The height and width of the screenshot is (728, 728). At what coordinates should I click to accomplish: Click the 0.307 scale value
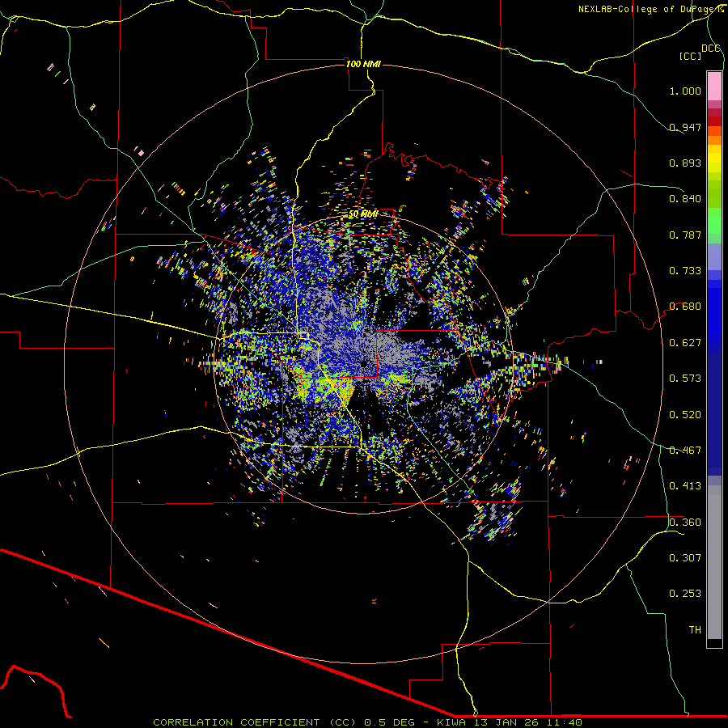pyautogui.click(x=685, y=558)
